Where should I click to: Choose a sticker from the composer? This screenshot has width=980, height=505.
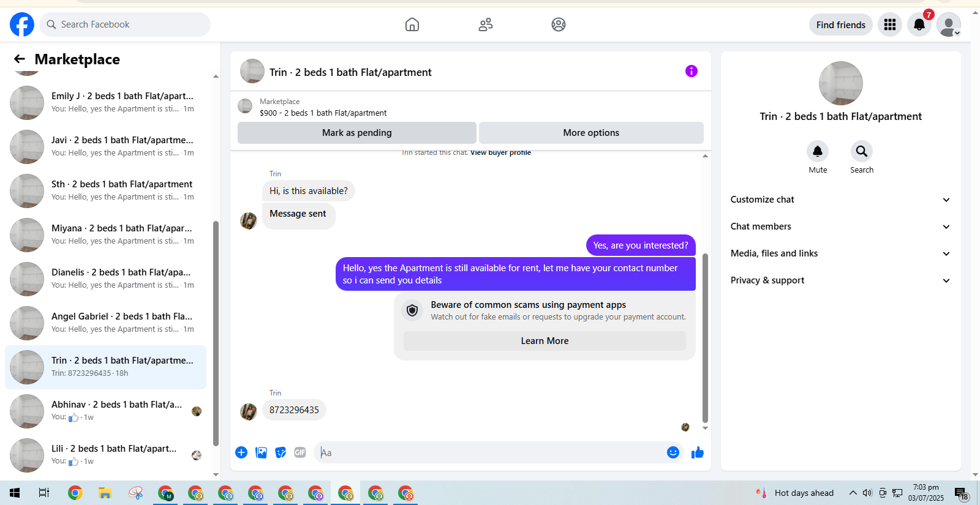(x=281, y=452)
